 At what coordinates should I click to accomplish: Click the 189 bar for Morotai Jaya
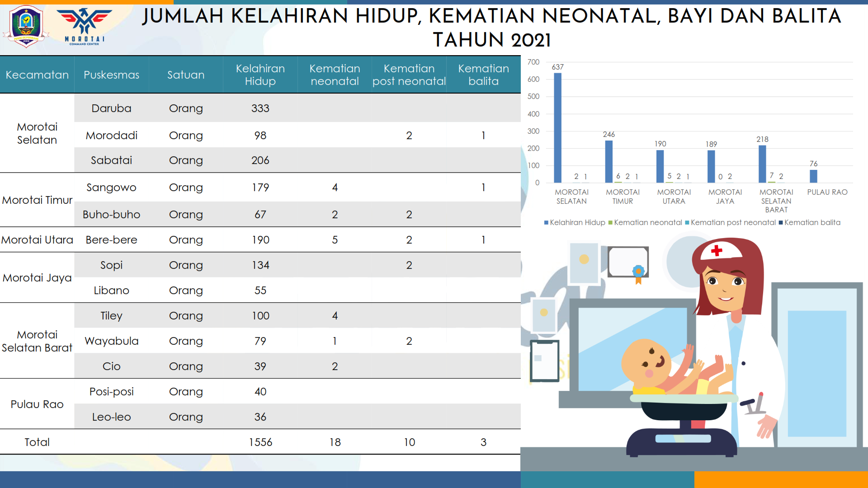711,166
